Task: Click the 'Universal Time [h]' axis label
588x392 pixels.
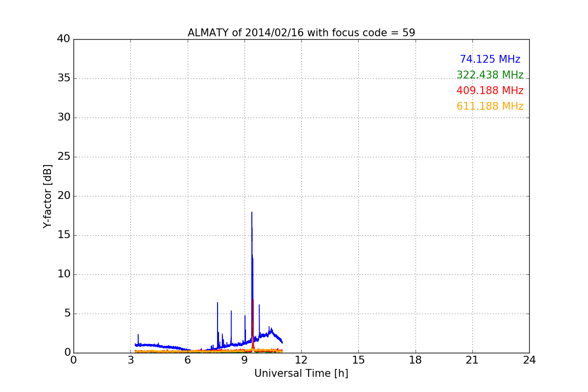Action: (301, 373)
